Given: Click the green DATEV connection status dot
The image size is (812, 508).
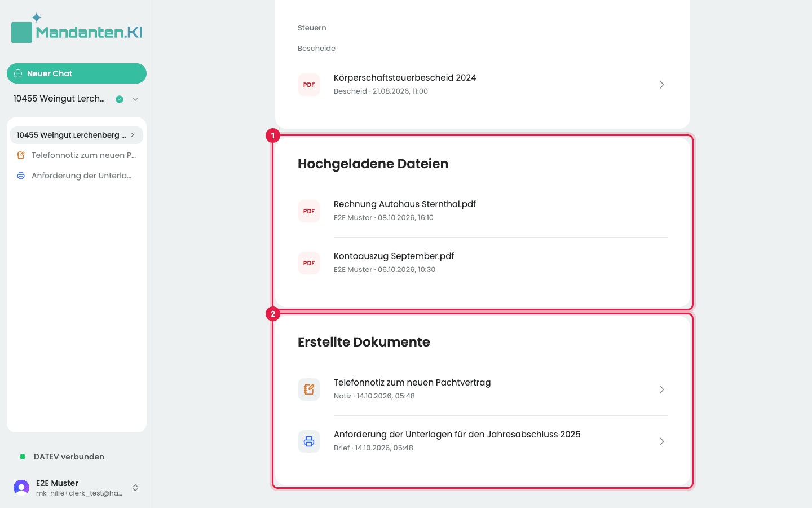Looking at the screenshot, I should pyautogui.click(x=23, y=457).
